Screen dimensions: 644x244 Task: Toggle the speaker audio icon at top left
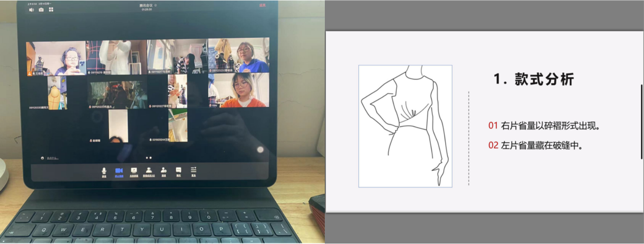tap(31, 10)
